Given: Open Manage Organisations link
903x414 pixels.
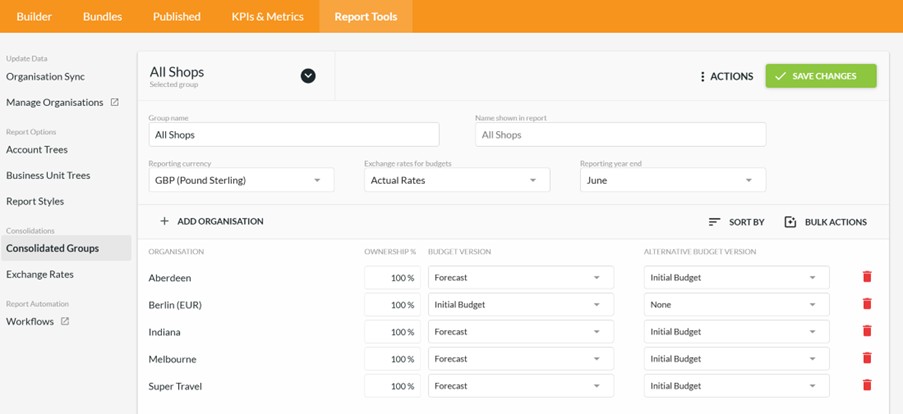Looking at the screenshot, I should [55, 102].
